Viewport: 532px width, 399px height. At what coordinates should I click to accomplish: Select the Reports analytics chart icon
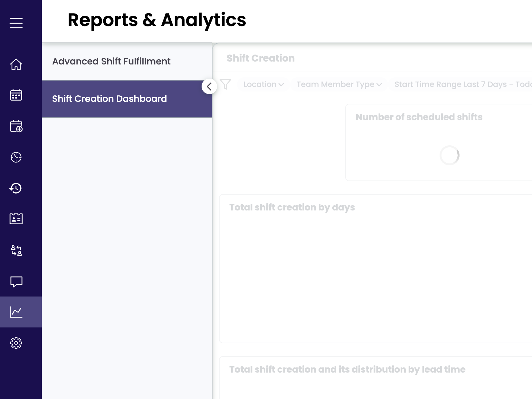coord(16,312)
